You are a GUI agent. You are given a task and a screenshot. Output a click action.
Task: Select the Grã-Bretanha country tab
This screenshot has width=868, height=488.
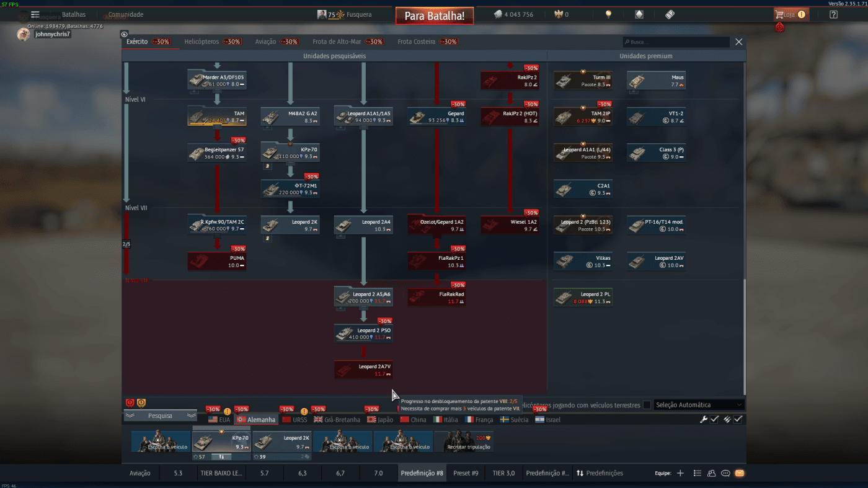tap(337, 420)
